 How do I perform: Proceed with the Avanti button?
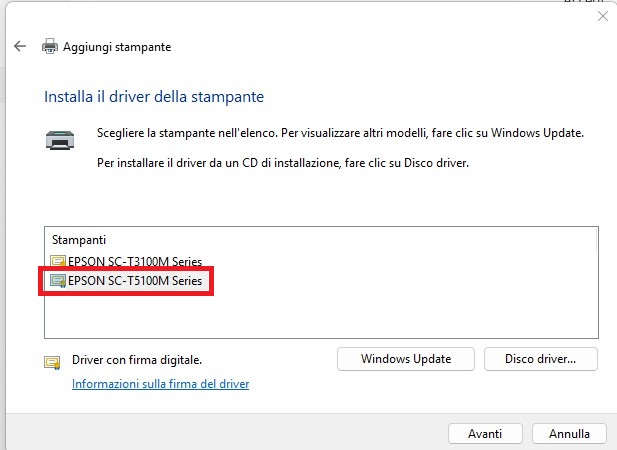click(484, 434)
